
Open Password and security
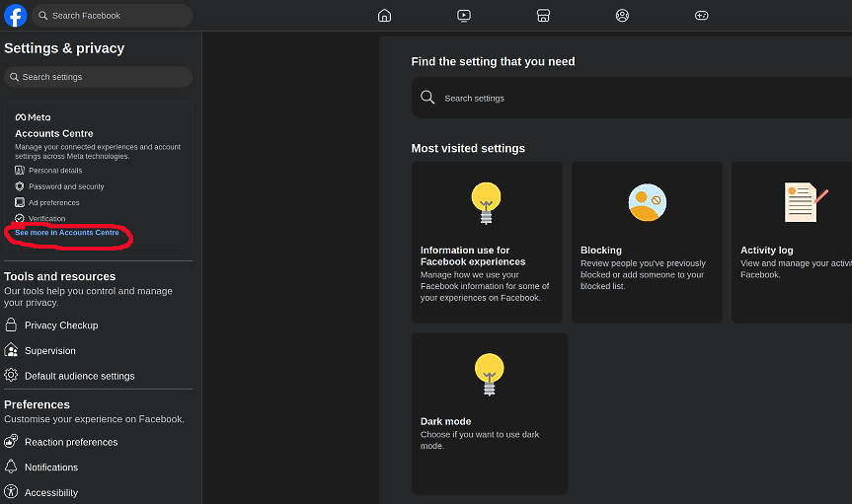tap(66, 186)
